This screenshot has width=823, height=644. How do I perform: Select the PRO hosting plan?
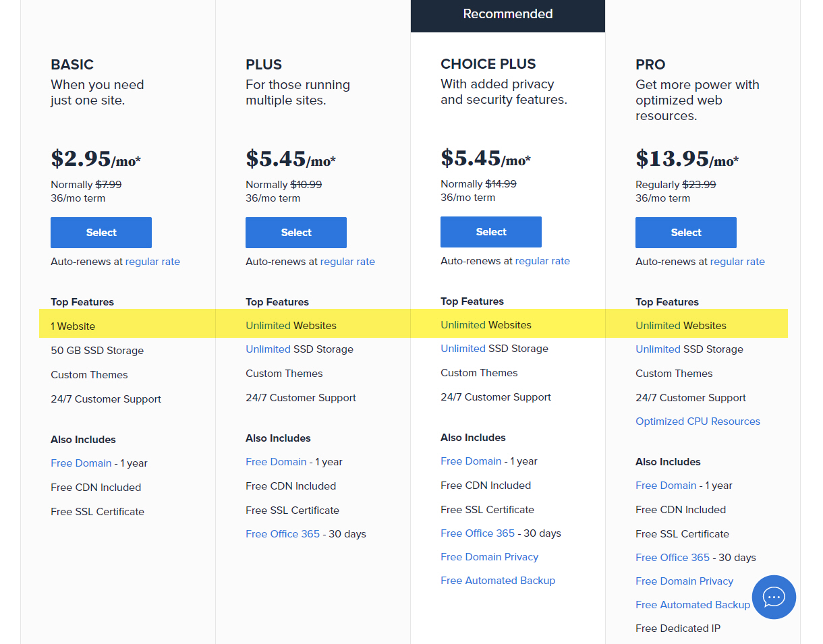(x=686, y=233)
